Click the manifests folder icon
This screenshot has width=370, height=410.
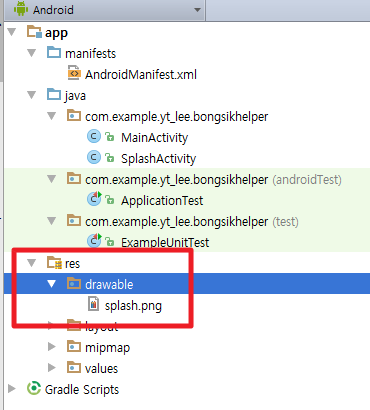click(54, 52)
